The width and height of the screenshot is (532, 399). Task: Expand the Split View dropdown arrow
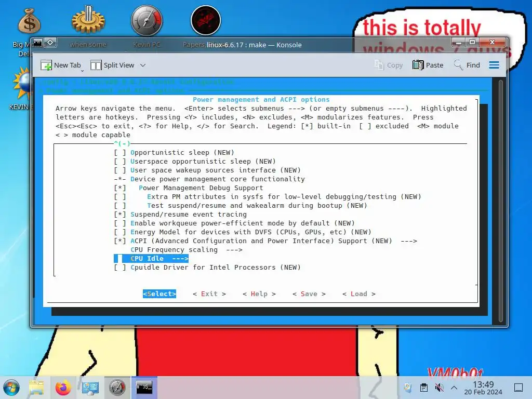coord(143,65)
